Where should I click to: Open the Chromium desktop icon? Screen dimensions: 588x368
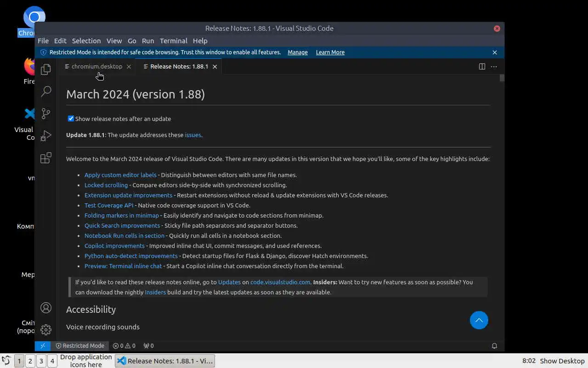[34, 17]
